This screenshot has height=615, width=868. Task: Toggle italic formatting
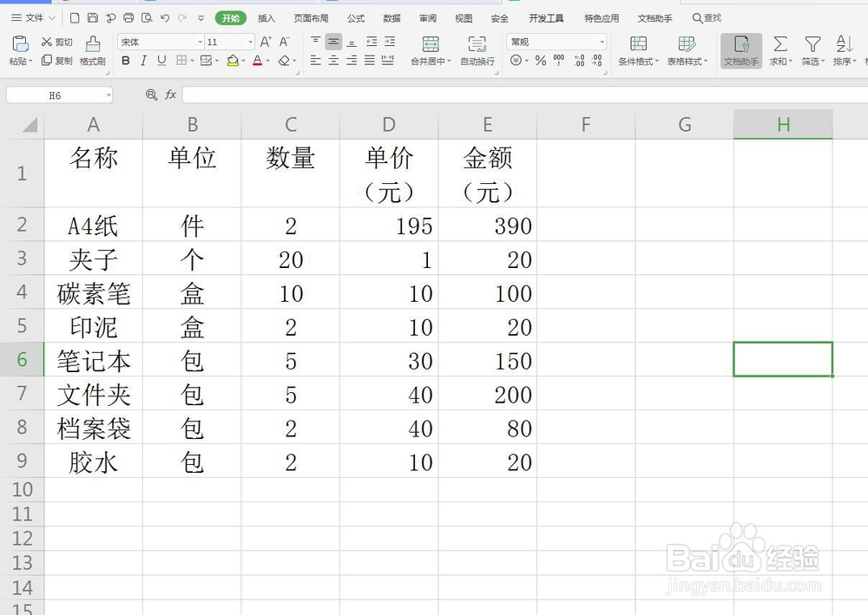pyautogui.click(x=143, y=62)
